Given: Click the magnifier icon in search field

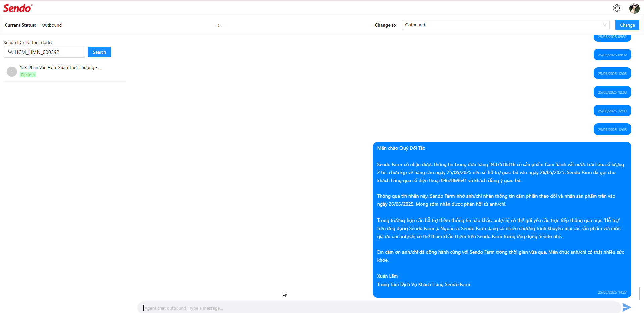Looking at the screenshot, I should tap(10, 52).
